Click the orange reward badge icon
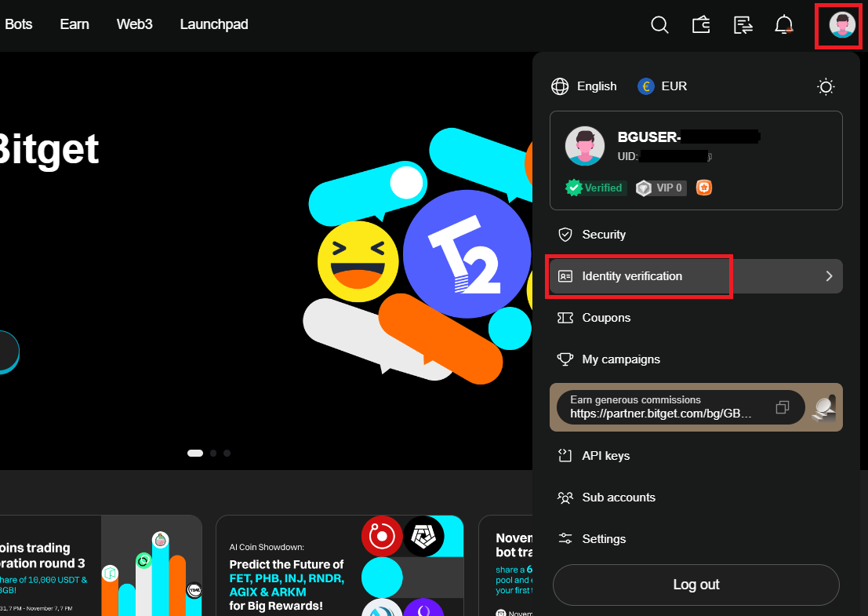Image resolution: width=868 pixels, height=616 pixels. tap(703, 188)
